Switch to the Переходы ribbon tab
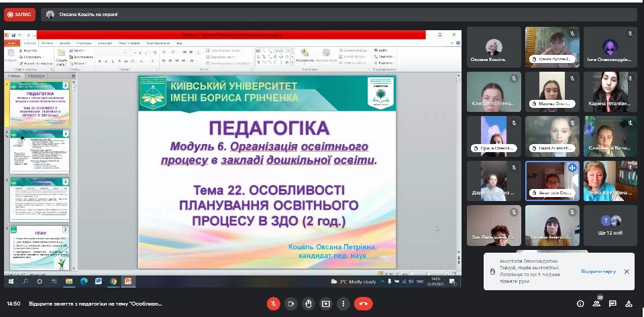The width and height of the screenshot is (644, 317). click(x=84, y=43)
